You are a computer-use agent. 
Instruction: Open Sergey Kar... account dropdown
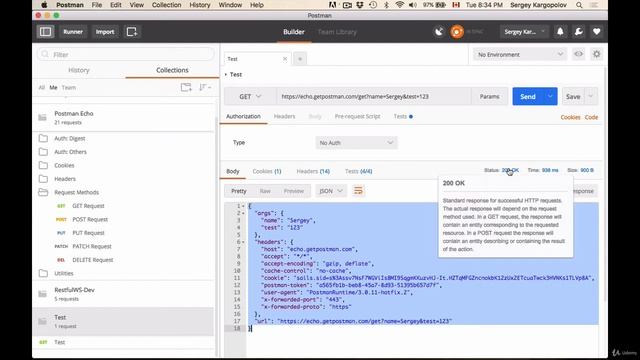coord(524,32)
